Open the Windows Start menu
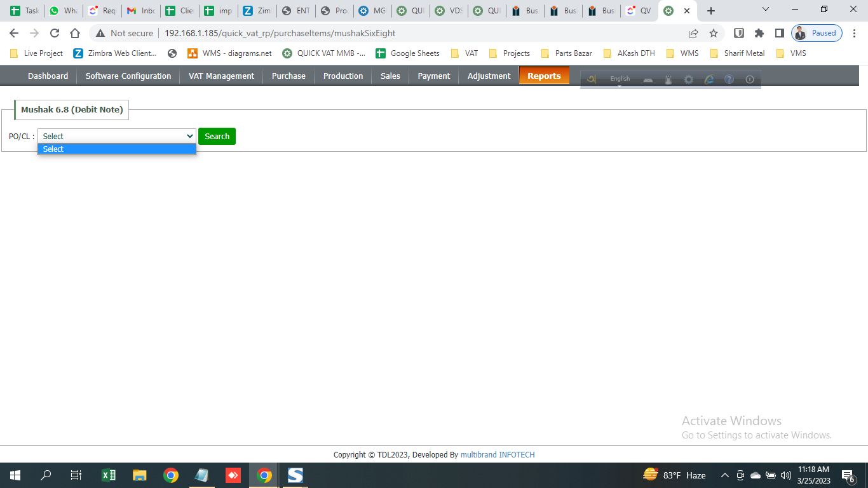The height and width of the screenshot is (488, 868). (15, 475)
